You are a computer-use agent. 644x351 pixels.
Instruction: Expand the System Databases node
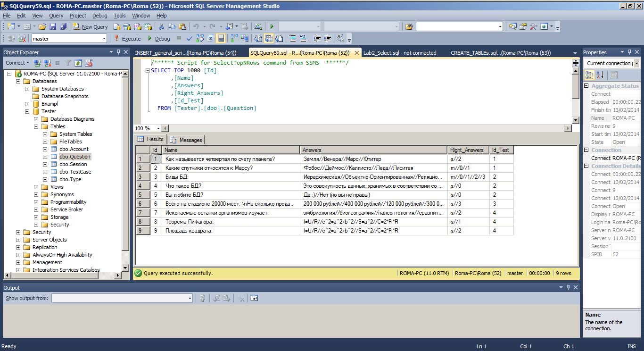[x=27, y=89]
